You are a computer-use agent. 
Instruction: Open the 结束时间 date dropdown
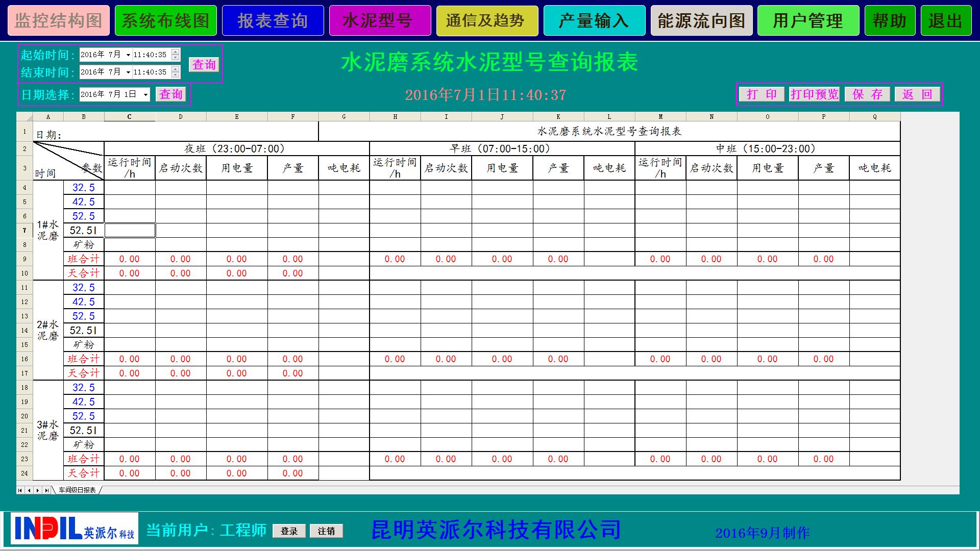(x=128, y=72)
